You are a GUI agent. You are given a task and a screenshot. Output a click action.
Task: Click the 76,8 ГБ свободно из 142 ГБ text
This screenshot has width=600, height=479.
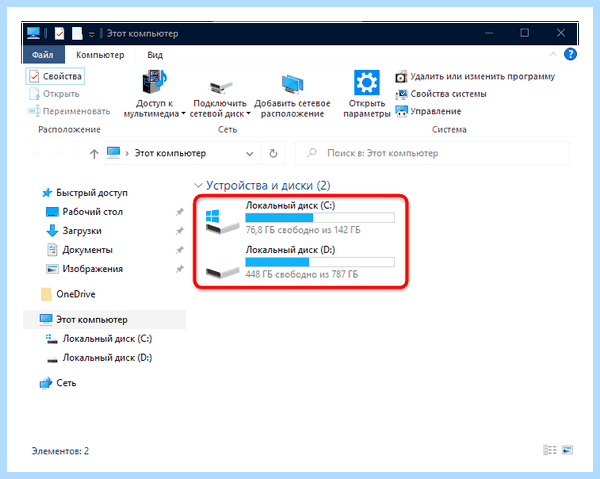[303, 230]
